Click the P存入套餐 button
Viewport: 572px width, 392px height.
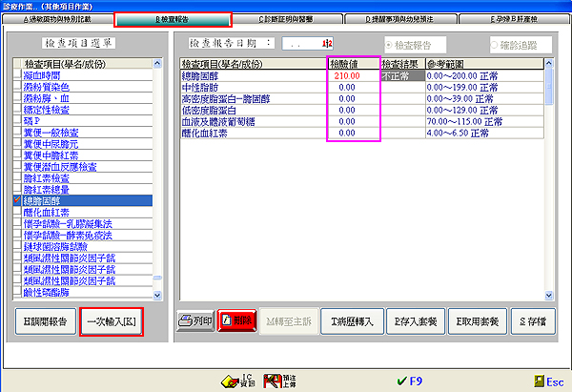(x=416, y=321)
